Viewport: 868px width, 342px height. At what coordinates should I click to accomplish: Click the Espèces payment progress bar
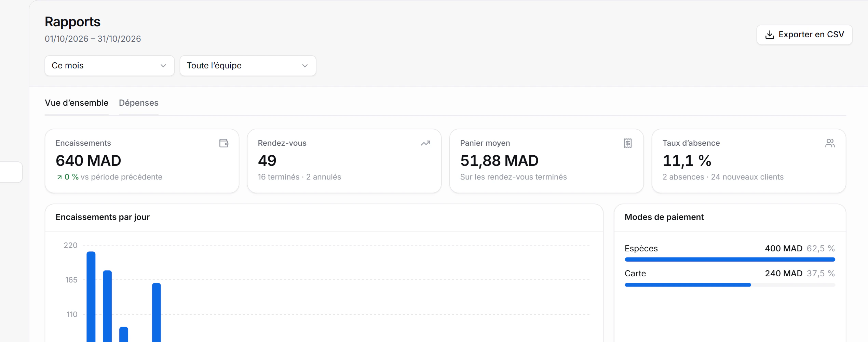[730, 260]
